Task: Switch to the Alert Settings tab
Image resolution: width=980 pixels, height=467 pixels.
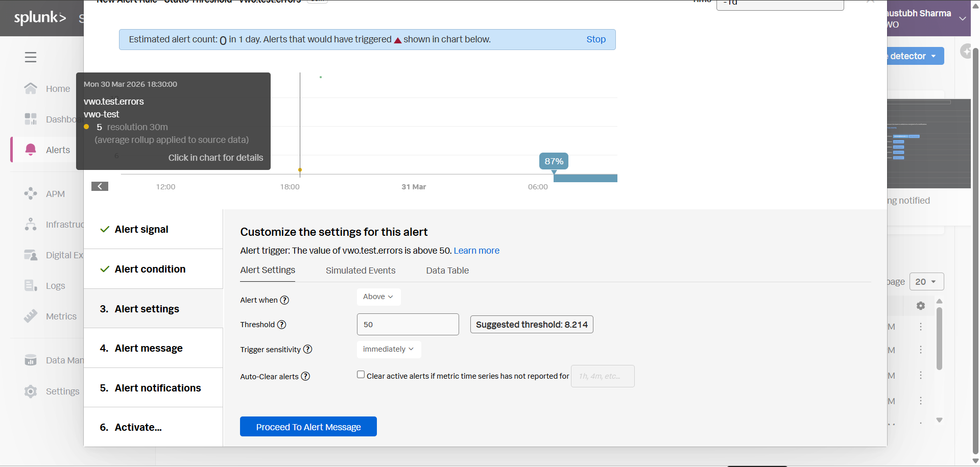Action: pyautogui.click(x=268, y=270)
